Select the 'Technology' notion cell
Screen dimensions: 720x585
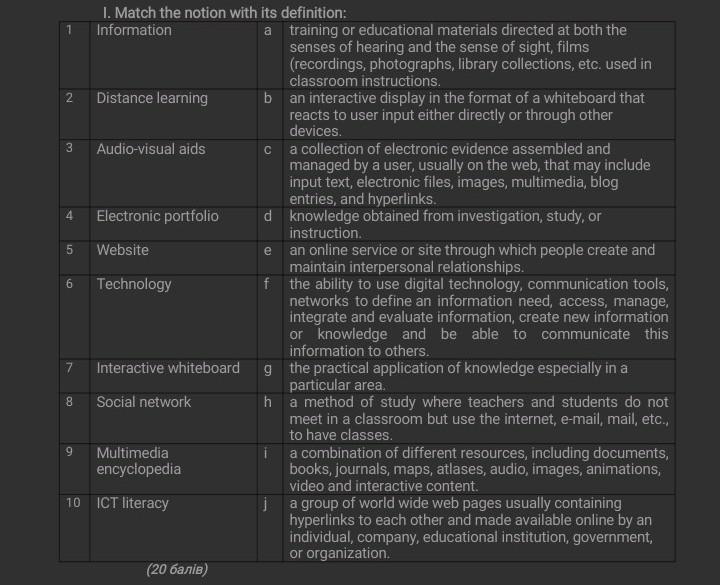(134, 284)
